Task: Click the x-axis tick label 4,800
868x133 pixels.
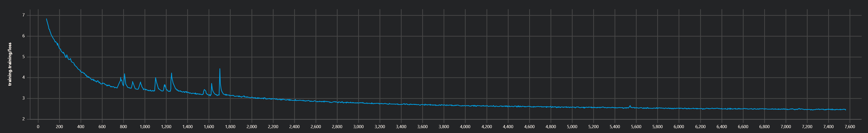Action: click(x=551, y=127)
